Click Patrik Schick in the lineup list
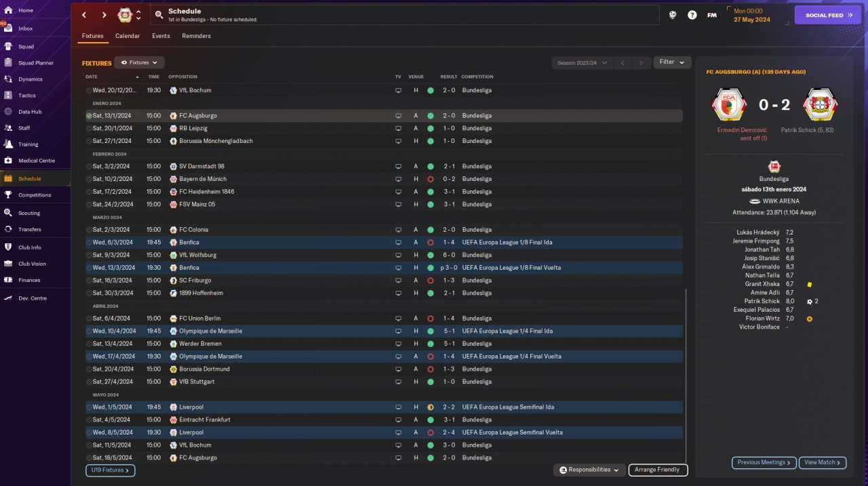Image resolution: width=868 pixels, height=486 pixels. click(x=762, y=301)
